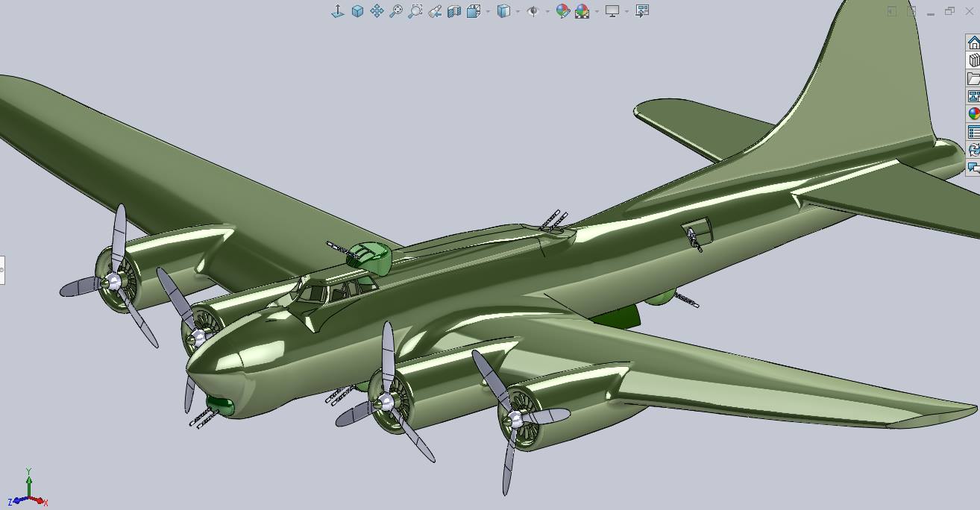
Task: Open Edit Appearance color ball tool
Action: pyautogui.click(x=562, y=11)
